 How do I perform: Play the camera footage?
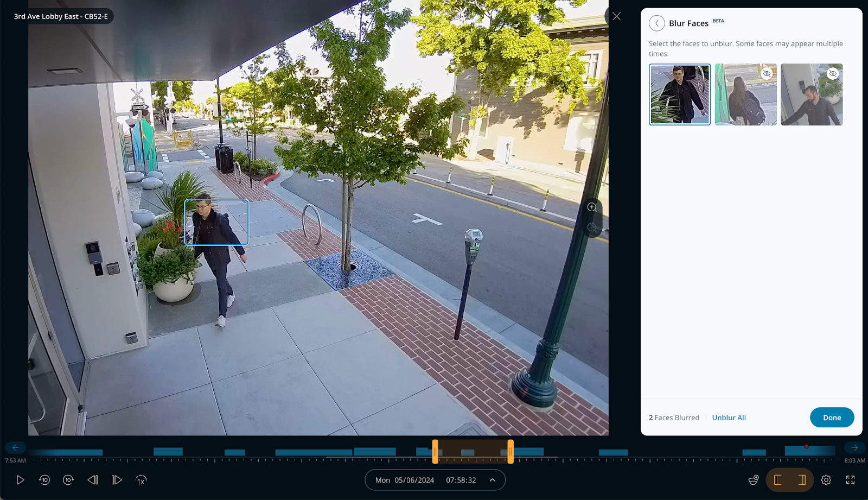click(x=20, y=480)
